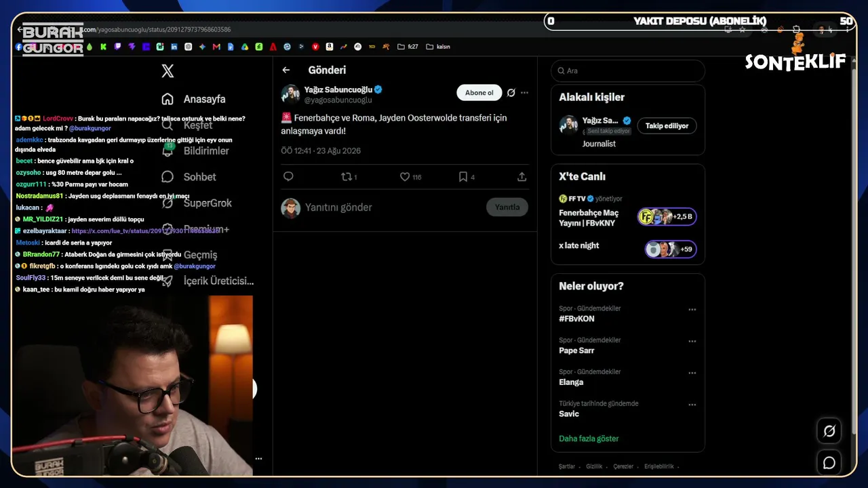Image resolution: width=868 pixels, height=488 pixels.
Task: Open the Twitch bookmark icon
Action: (x=117, y=47)
